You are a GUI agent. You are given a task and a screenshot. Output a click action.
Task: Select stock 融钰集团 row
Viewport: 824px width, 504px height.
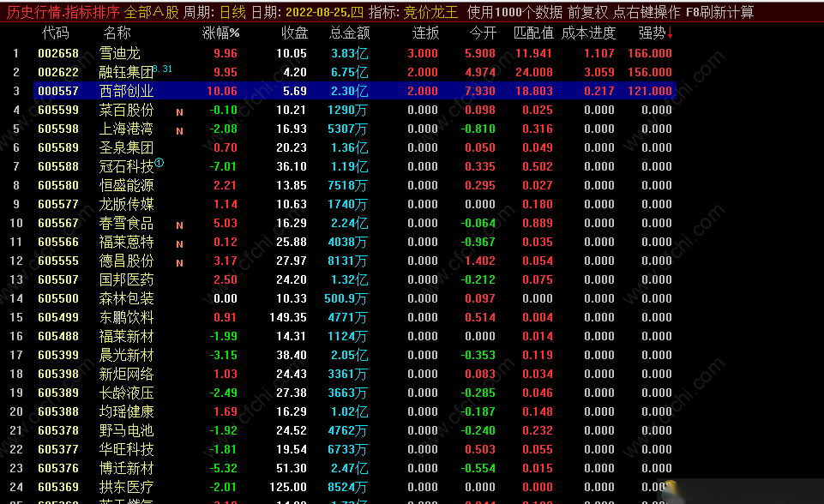126,72
